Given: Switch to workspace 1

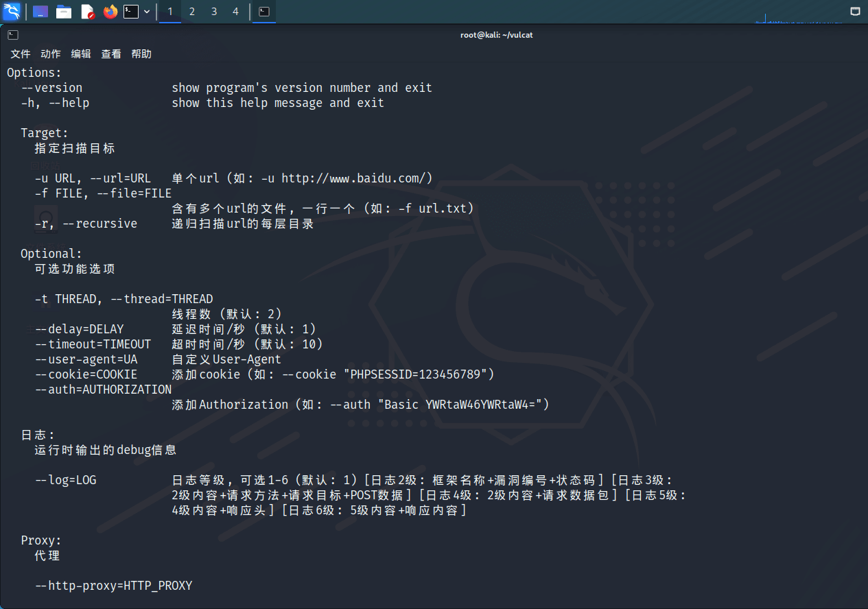Looking at the screenshot, I should (x=170, y=12).
